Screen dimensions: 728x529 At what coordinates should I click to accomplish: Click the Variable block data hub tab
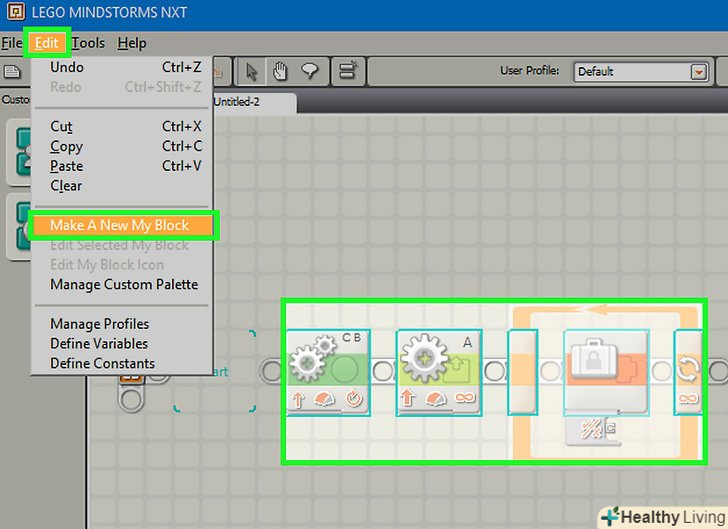tap(593, 430)
